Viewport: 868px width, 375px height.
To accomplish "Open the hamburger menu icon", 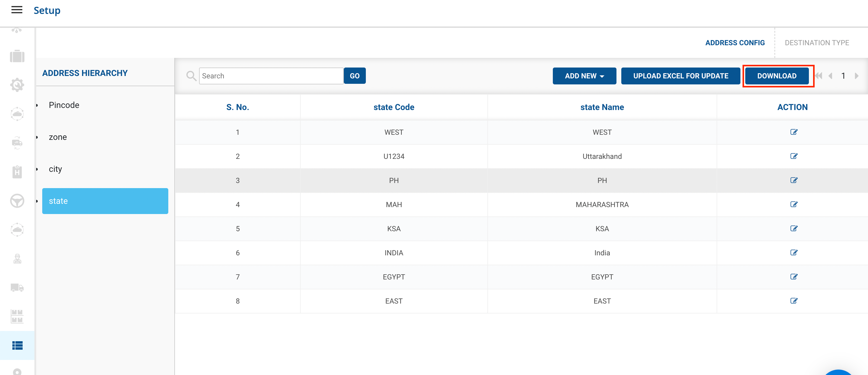I will (17, 10).
